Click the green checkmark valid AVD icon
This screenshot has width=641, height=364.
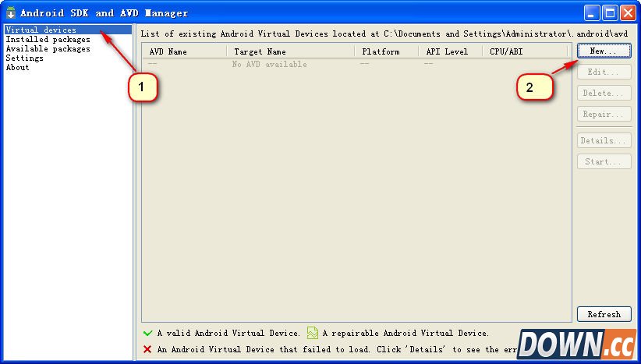point(147,333)
